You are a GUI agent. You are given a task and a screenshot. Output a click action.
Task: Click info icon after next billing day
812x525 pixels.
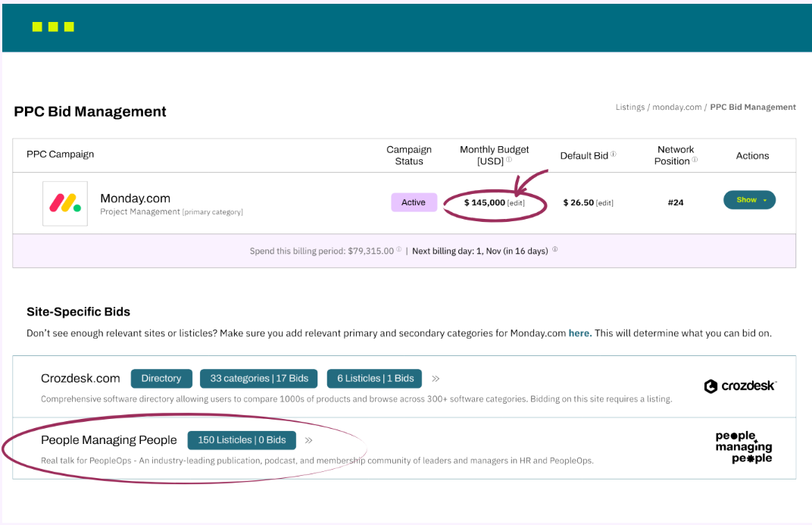[554, 250]
